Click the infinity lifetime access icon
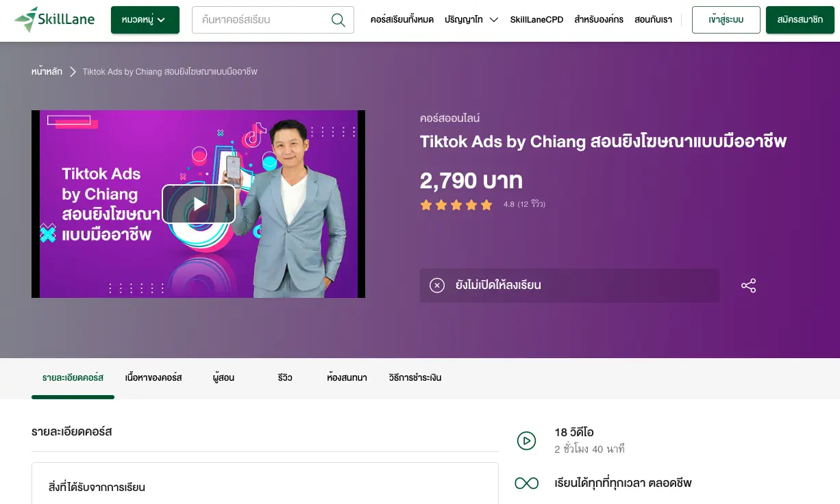 (x=526, y=483)
